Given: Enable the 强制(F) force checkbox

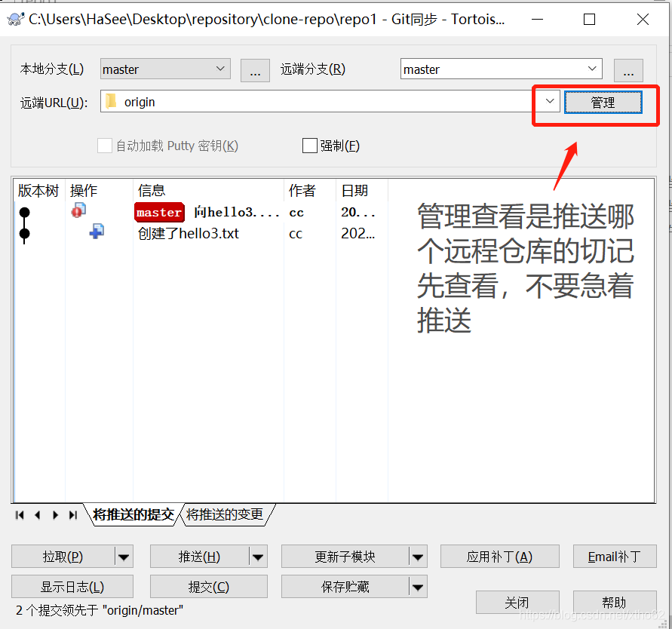Looking at the screenshot, I should [x=309, y=146].
